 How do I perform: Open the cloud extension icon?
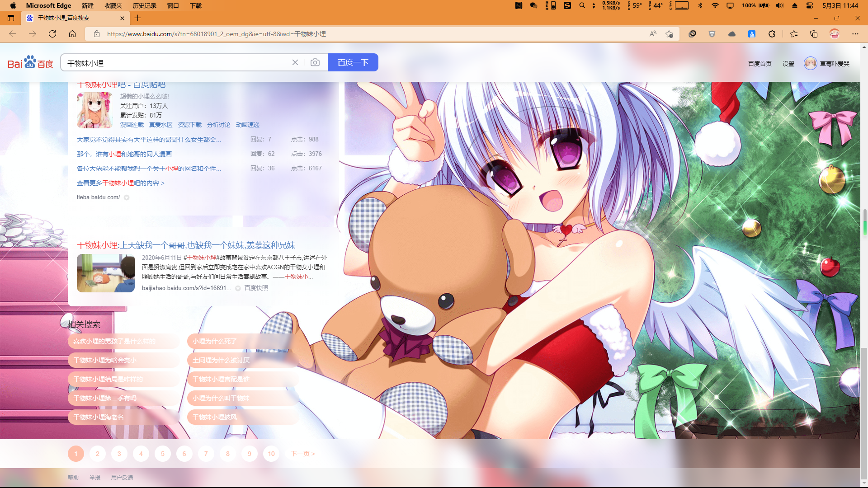click(732, 34)
